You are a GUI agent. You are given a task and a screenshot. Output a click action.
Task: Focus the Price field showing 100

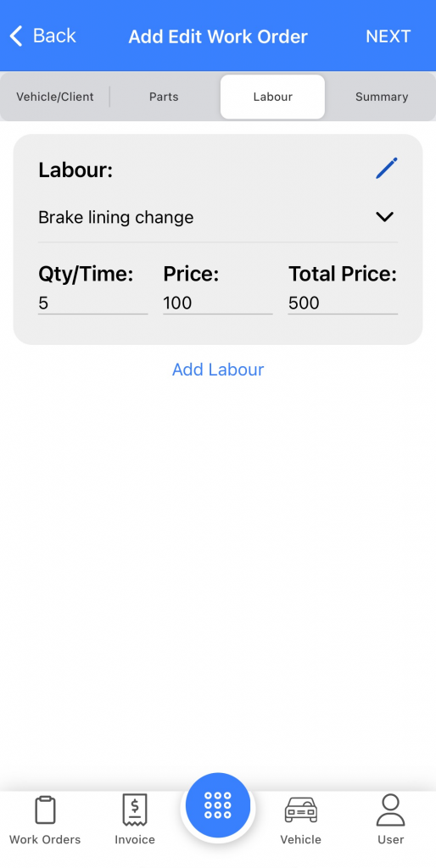pyautogui.click(x=218, y=303)
